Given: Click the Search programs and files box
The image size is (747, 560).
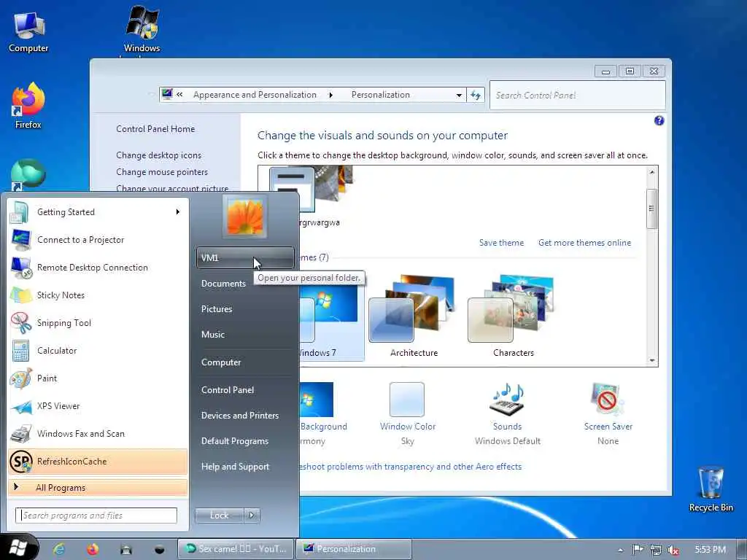Looking at the screenshot, I should (96, 516).
